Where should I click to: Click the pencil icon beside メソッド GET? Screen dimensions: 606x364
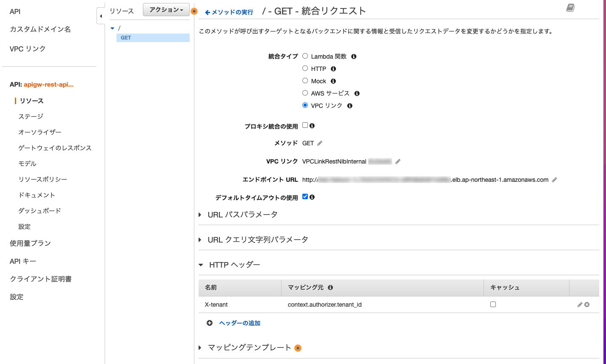320,143
